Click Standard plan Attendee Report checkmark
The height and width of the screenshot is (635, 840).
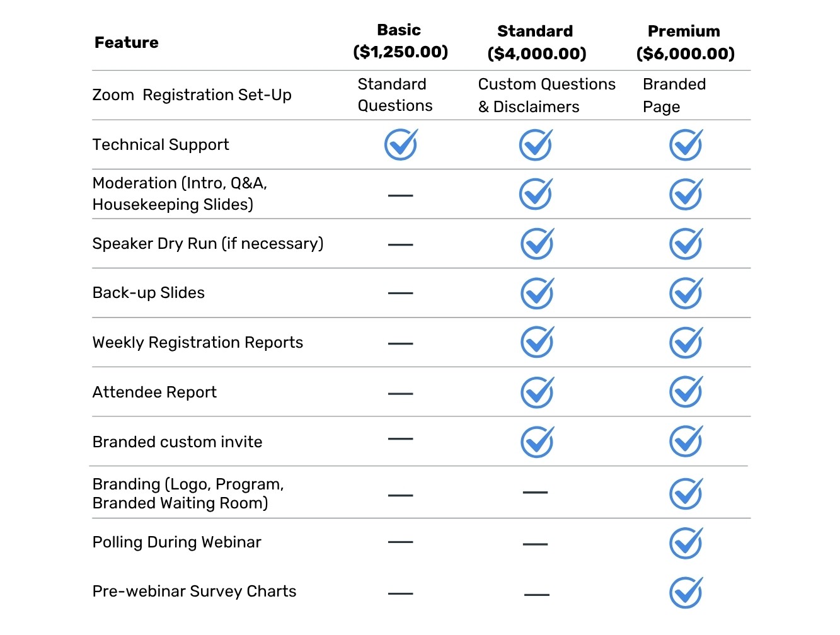point(537,392)
